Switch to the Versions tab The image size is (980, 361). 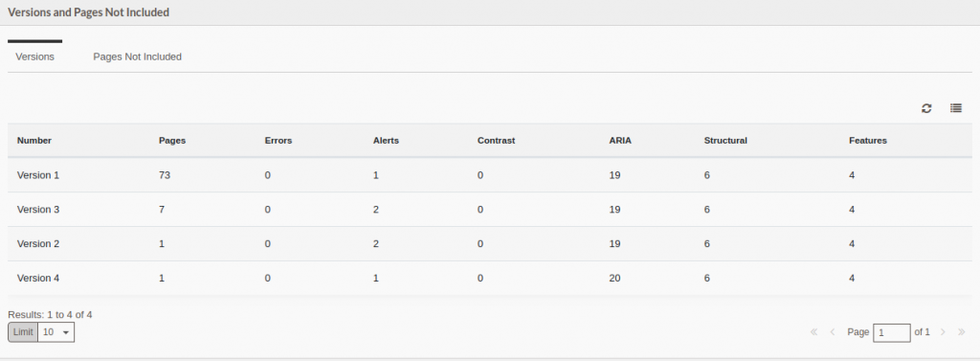click(x=35, y=56)
